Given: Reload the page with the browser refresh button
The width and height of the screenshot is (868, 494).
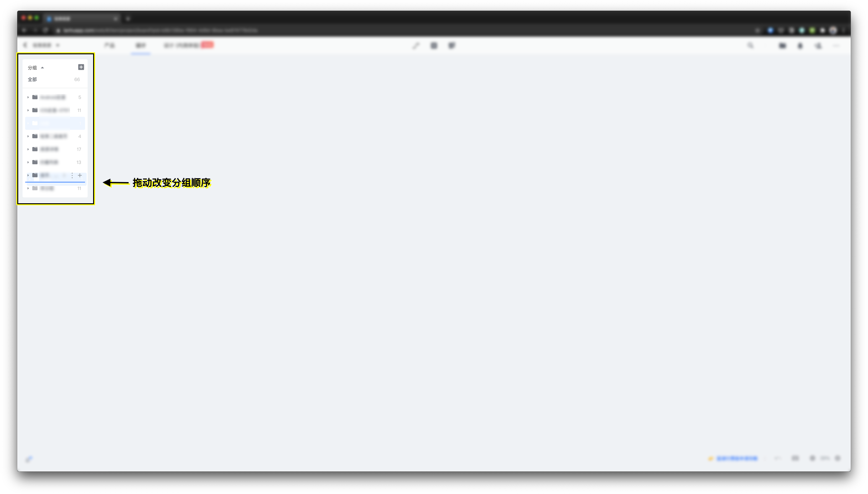Looking at the screenshot, I should click(46, 30).
